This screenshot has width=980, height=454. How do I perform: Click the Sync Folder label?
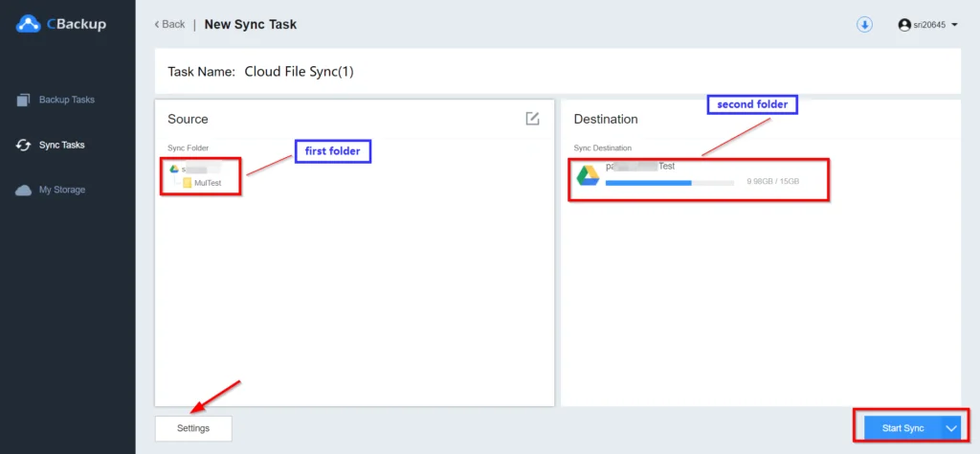tap(189, 148)
